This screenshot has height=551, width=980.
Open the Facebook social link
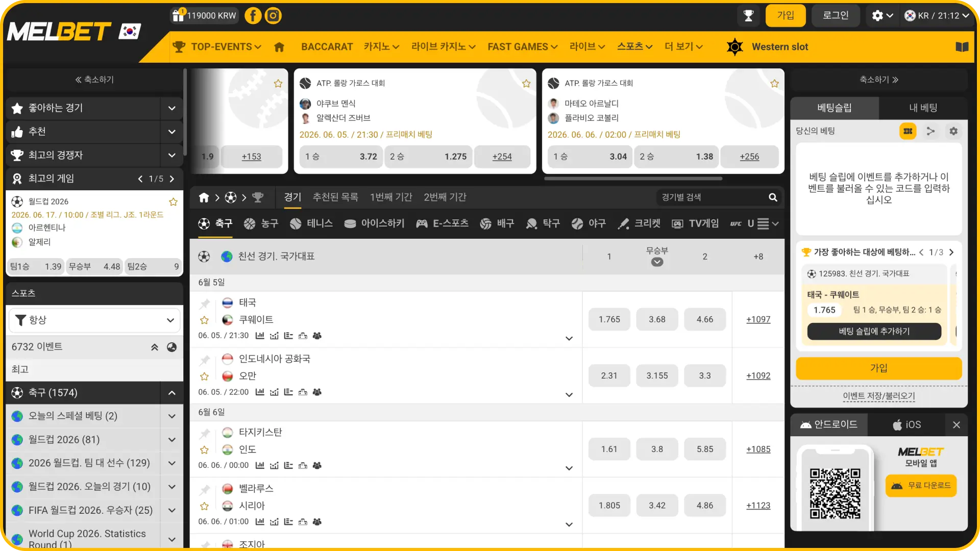[x=253, y=16]
